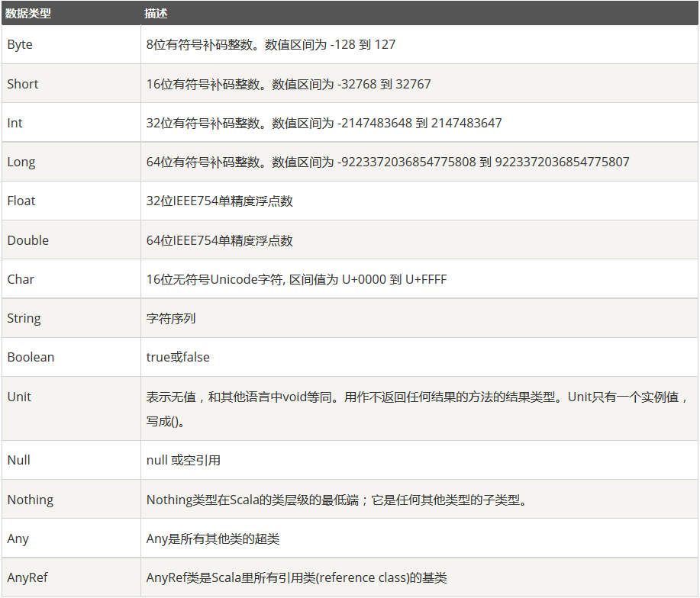The image size is (700, 598).
Task: Select the Long type cell
Action: [72, 162]
